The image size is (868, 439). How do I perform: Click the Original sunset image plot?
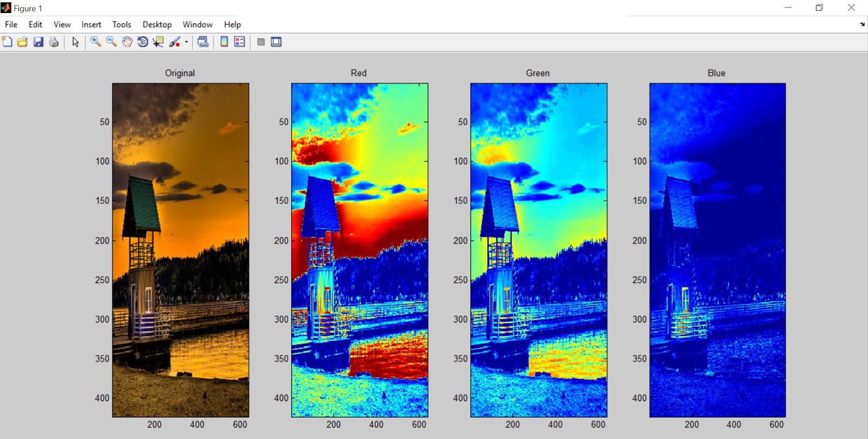tap(181, 250)
